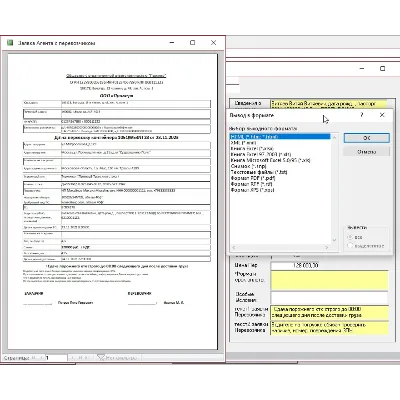Select XML (*.xml) format entry
This screenshot has width=400, height=400.
tap(243, 143)
